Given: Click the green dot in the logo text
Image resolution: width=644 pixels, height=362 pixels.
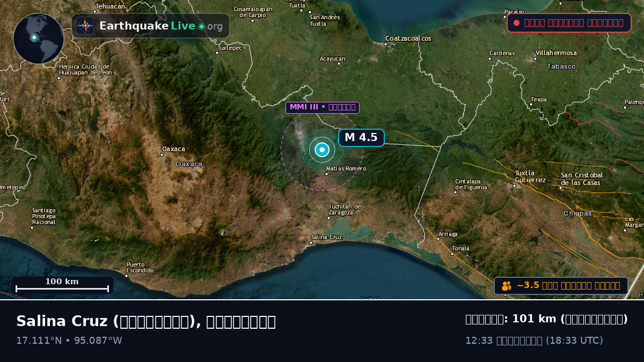Looking at the screenshot, I should pyautogui.click(x=202, y=26).
